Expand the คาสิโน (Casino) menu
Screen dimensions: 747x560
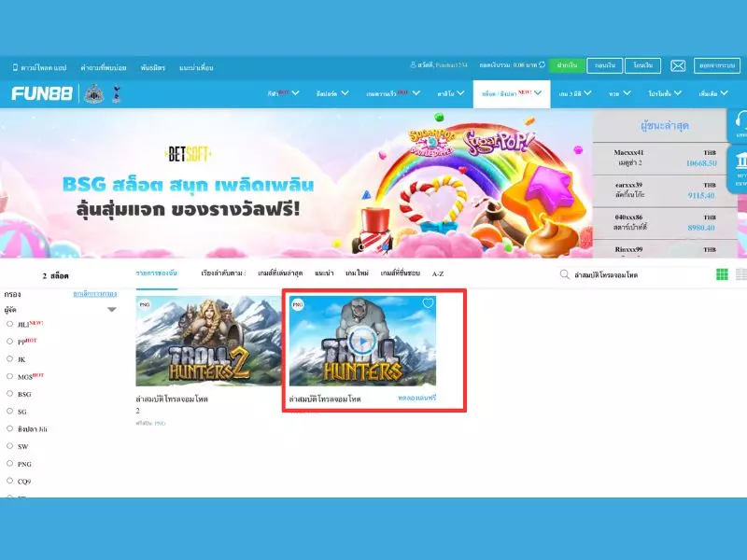(450, 93)
